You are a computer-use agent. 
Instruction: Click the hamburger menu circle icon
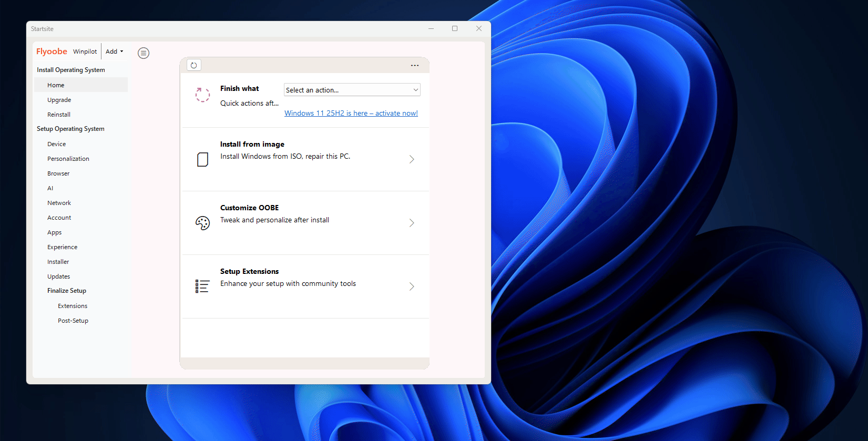click(x=144, y=53)
